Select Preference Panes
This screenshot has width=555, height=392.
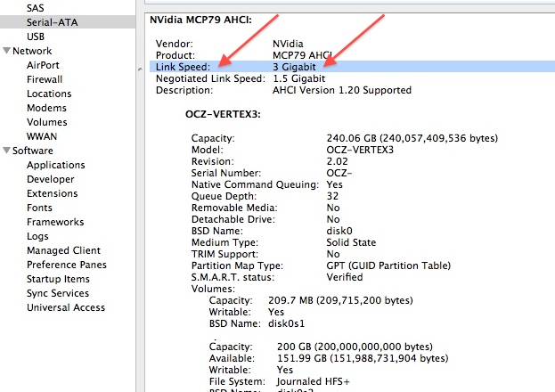(x=67, y=265)
